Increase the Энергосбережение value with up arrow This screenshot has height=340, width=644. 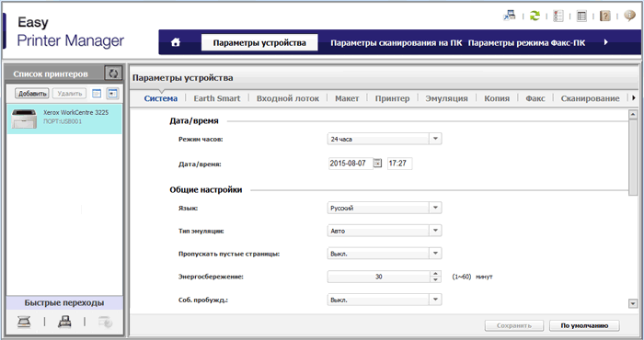[435, 274]
